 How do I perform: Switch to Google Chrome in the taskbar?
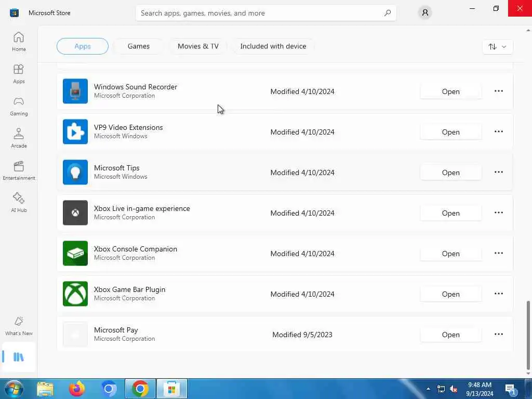[140, 389]
